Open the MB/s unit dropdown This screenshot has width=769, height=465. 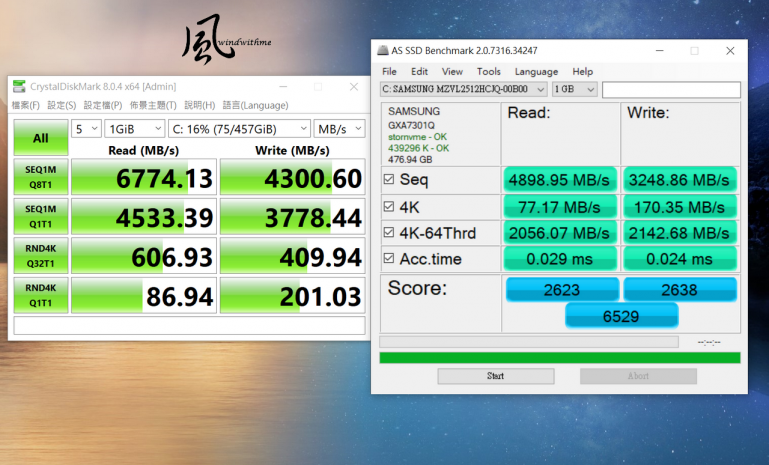[339, 128]
